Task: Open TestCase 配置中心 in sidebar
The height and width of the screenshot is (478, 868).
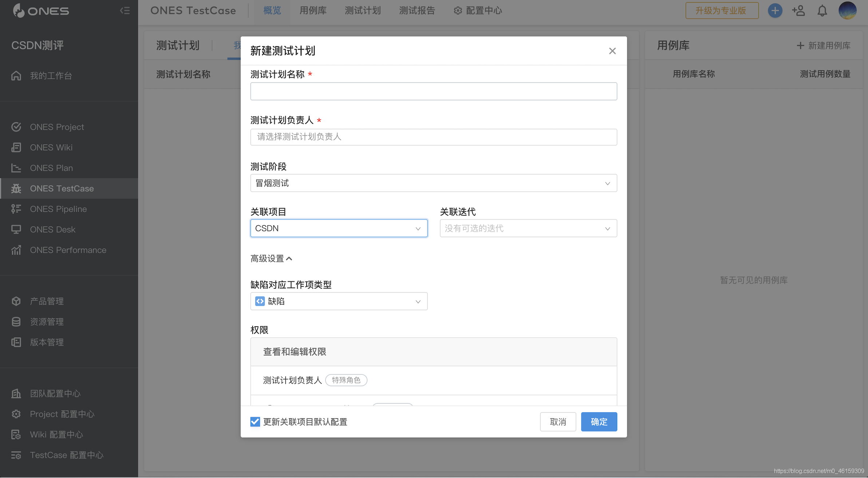Action: [x=69, y=455]
